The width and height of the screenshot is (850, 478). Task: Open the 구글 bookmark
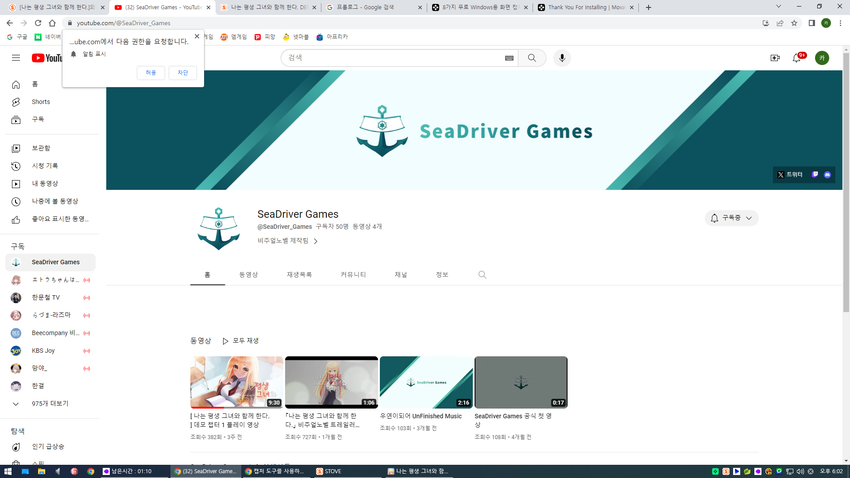17,37
